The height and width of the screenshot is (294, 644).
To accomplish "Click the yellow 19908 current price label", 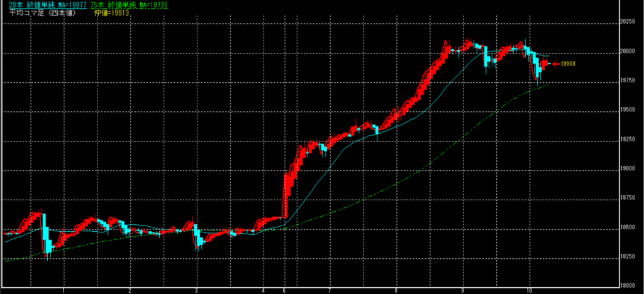I will (568, 63).
